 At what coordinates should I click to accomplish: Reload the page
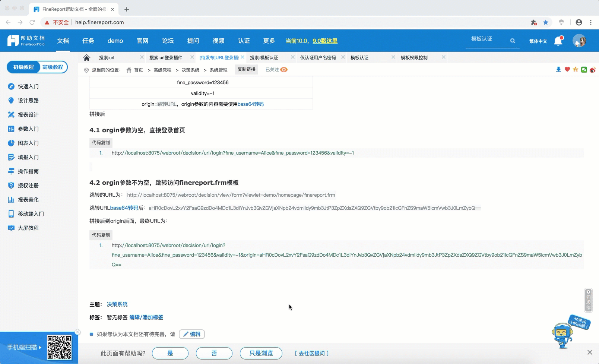pyautogui.click(x=32, y=22)
